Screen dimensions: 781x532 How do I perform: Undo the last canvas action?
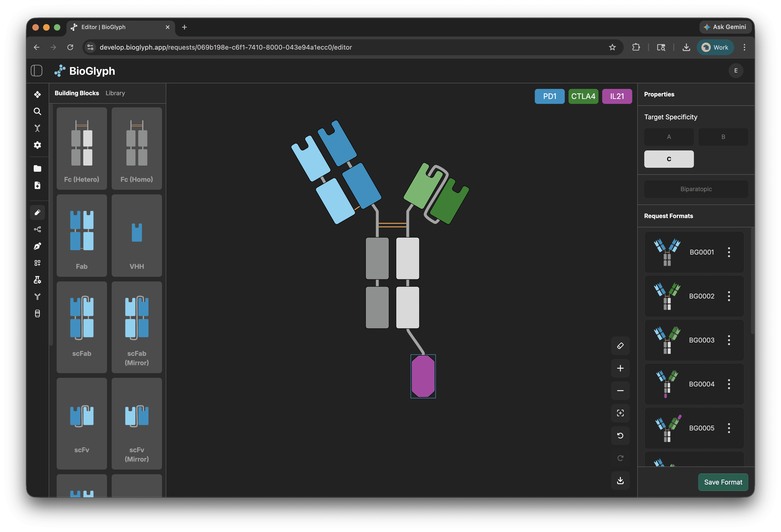[620, 436]
